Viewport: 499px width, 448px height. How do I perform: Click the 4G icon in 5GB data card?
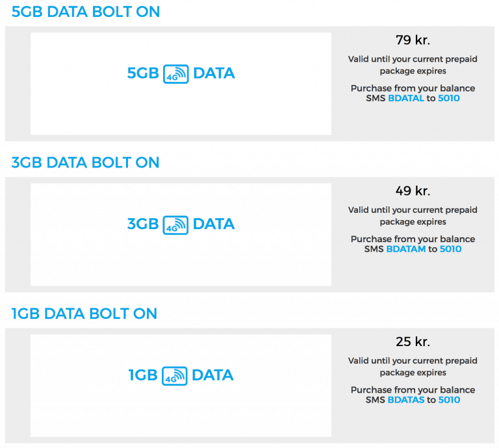coord(175,74)
